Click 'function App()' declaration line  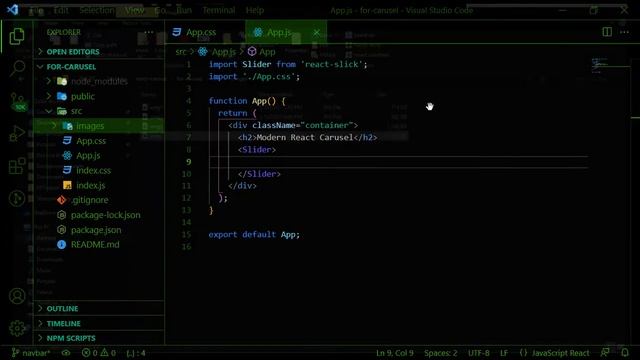pyautogui.click(x=247, y=101)
